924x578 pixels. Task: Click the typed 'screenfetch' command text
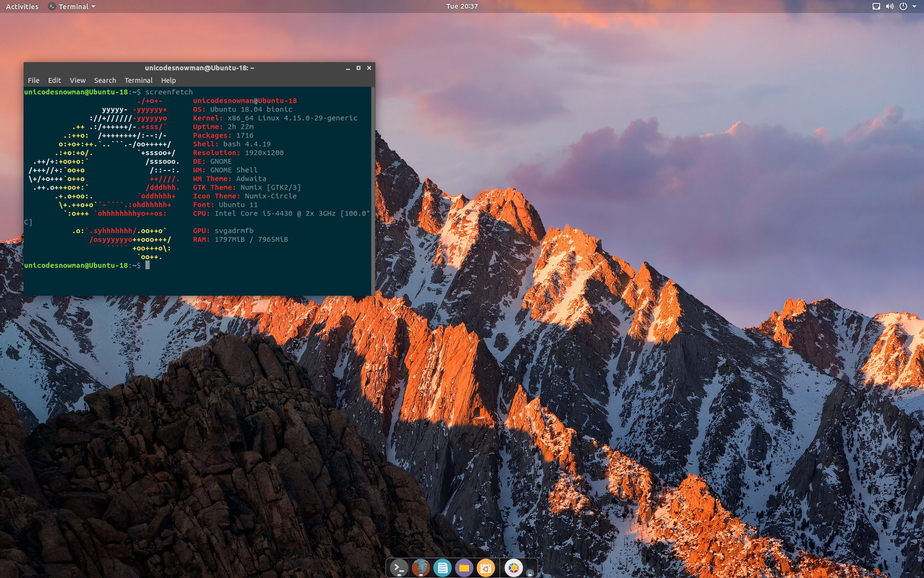[x=169, y=92]
